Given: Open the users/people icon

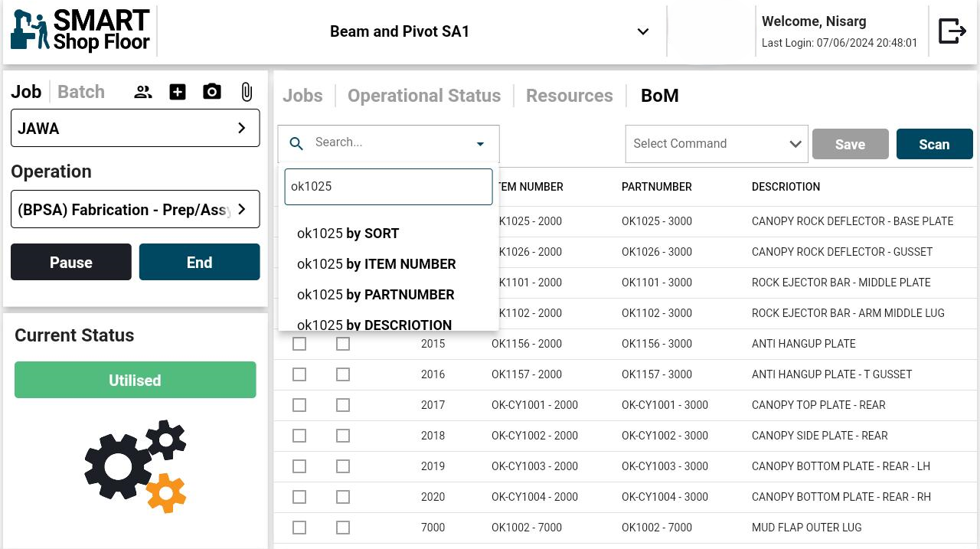Looking at the screenshot, I should point(143,93).
